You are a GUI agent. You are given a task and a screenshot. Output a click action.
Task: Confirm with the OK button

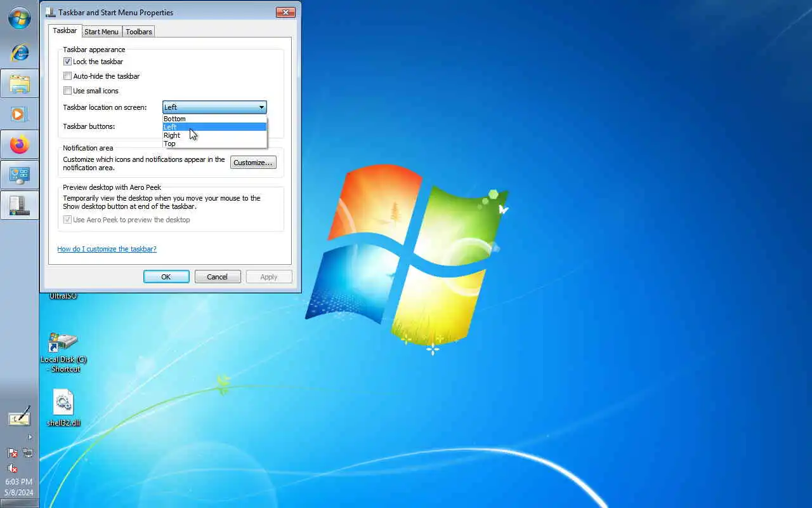166,277
